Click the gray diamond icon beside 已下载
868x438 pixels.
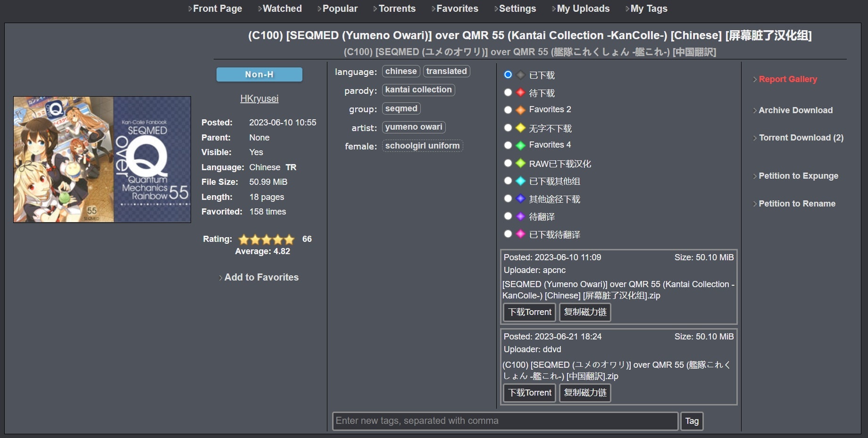(520, 74)
